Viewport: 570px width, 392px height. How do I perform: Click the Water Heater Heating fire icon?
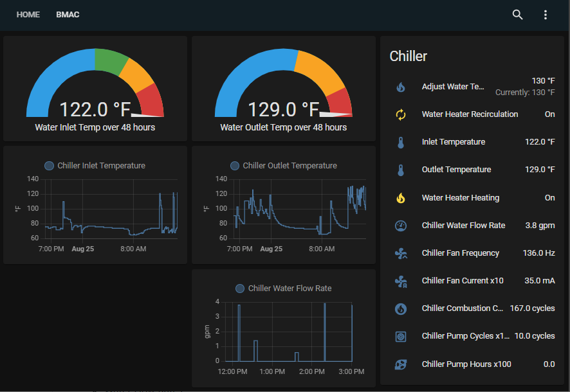coord(401,198)
